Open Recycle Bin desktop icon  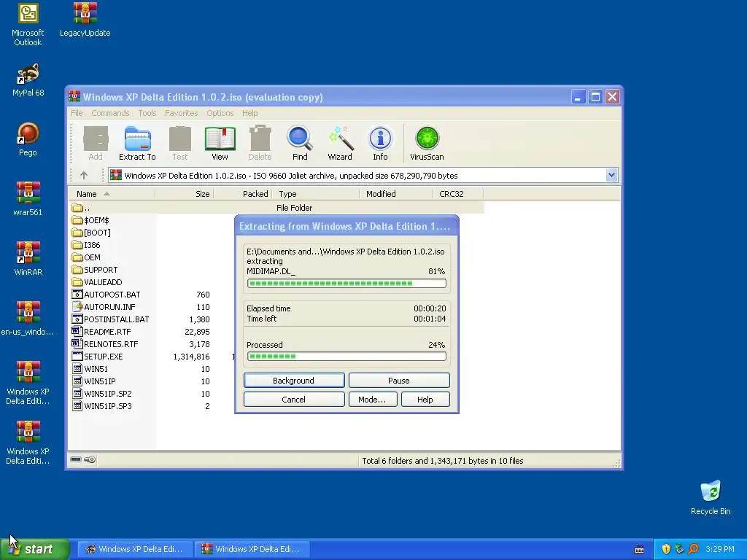[711, 498]
